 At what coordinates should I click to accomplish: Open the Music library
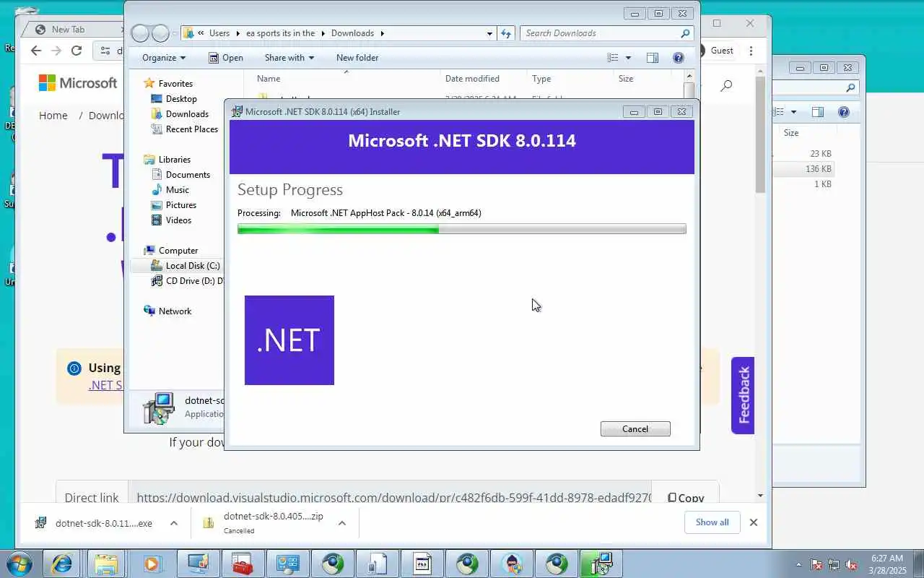[178, 190]
